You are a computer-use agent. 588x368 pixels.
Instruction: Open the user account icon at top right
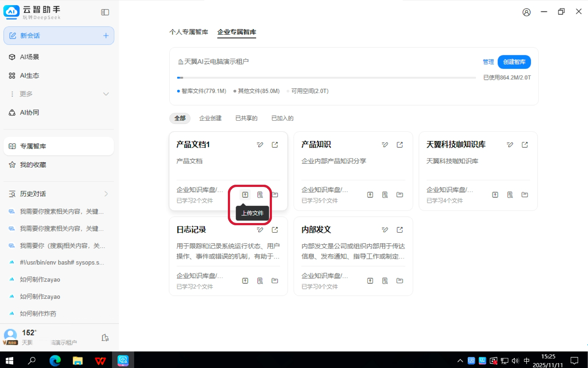click(x=526, y=12)
